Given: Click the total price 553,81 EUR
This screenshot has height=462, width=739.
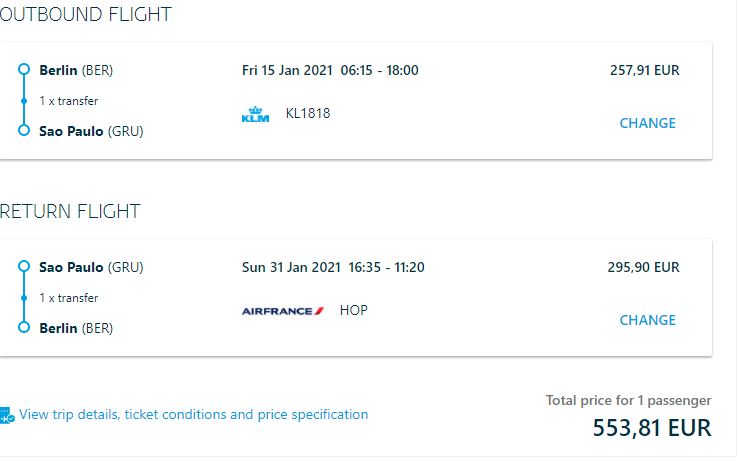Looking at the screenshot, I should tap(652, 428).
